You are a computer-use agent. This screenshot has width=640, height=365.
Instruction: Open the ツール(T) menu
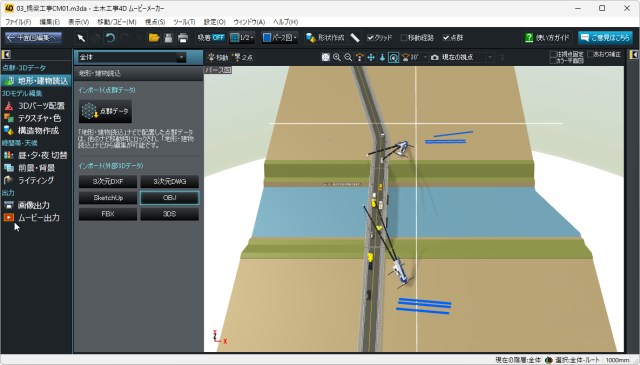point(184,22)
